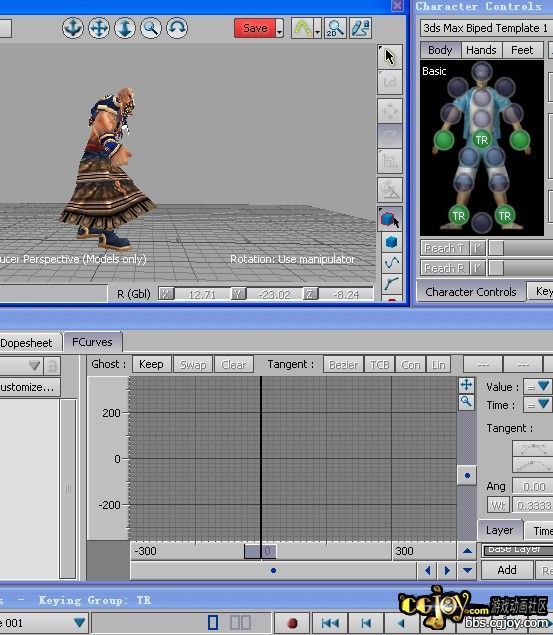Click the yellow curve icon beside Save

[302, 28]
